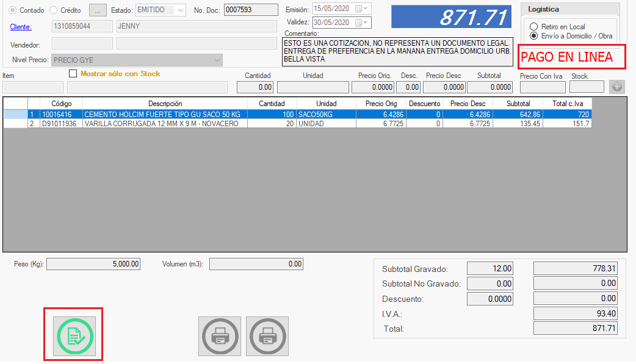Click the right gray printer icon
Screen dimensions: 636x364
point(267,336)
